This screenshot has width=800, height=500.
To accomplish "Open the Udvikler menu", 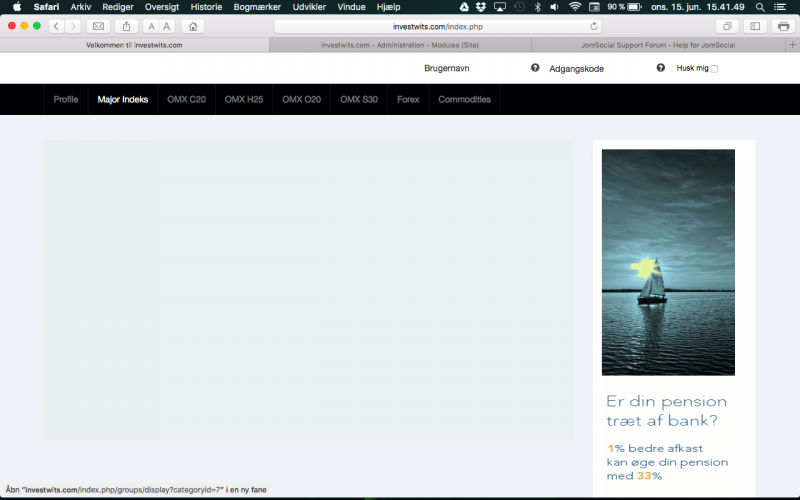I will coord(309,7).
